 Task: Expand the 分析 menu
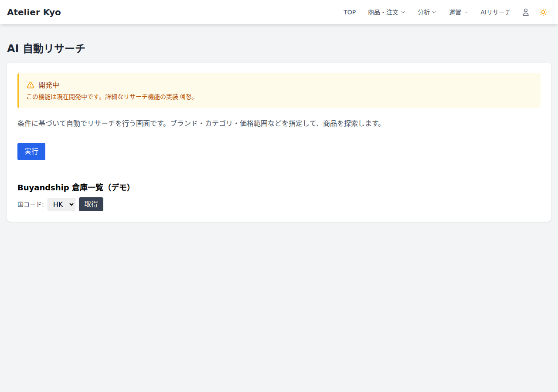tap(427, 12)
